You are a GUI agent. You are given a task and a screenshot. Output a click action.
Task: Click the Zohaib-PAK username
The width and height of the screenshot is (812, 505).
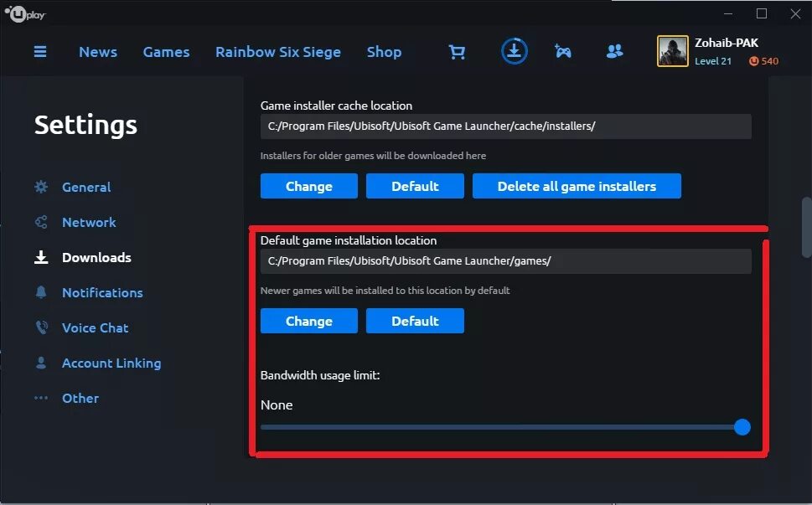[727, 43]
